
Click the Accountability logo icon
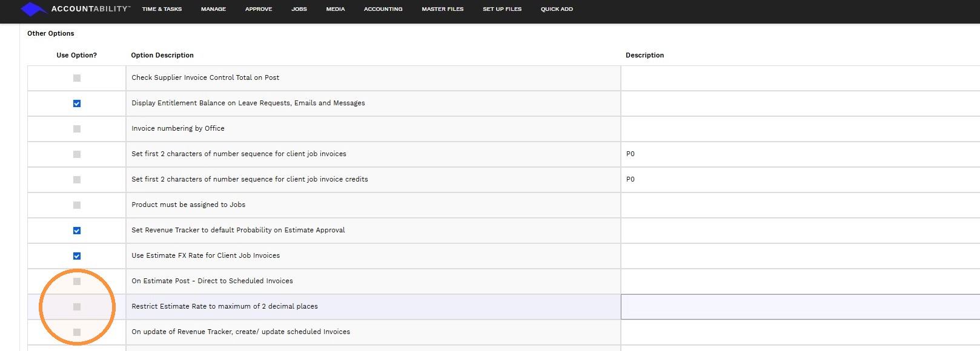[x=33, y=9]
